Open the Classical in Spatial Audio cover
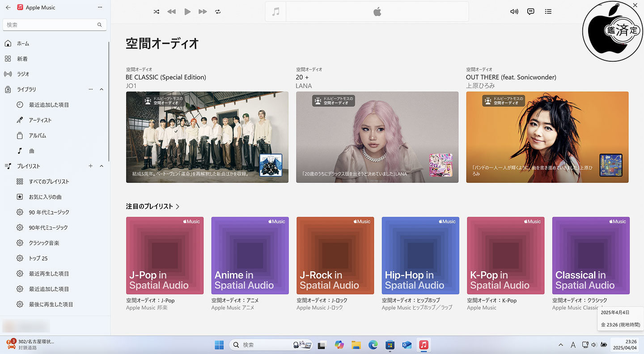 click(x=591, y=256)
